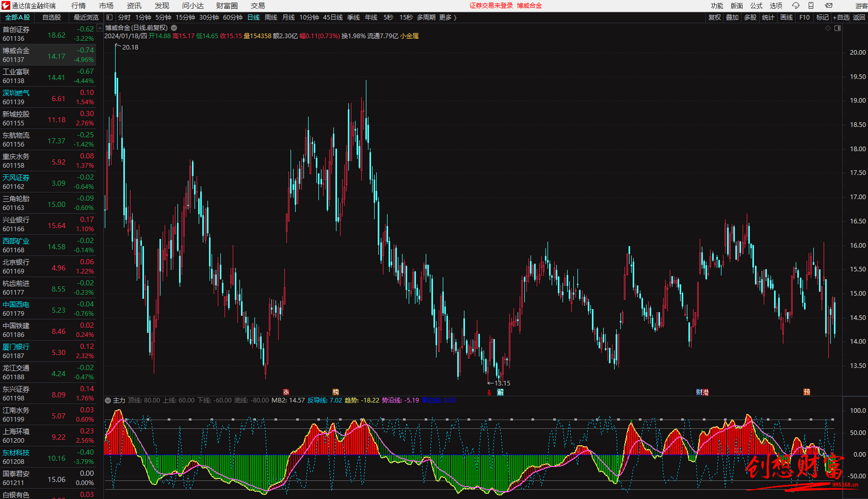The width and height of the screenshot is (868, 499).
Task: Expand the 更多 periods dropdown
Action: [447, 18]
